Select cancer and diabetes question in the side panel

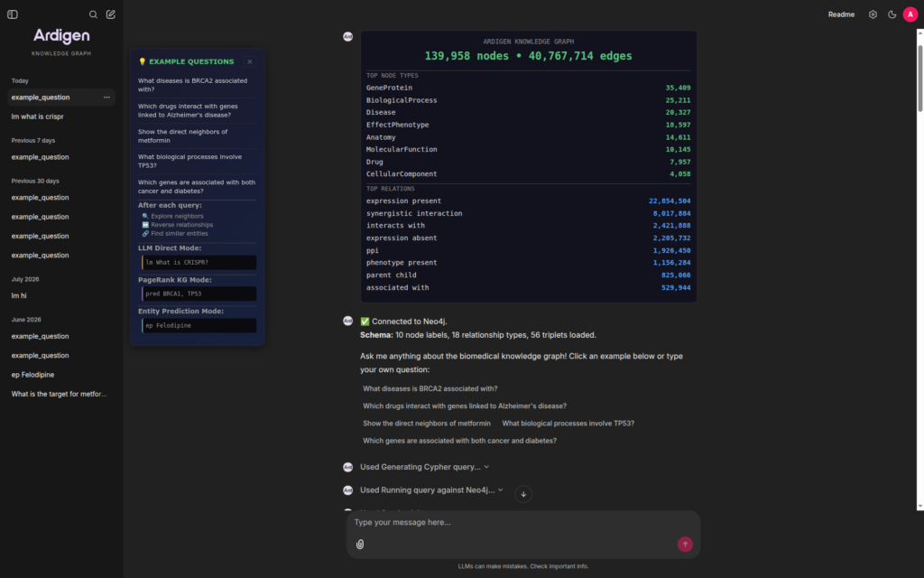[x=197, y=186]
